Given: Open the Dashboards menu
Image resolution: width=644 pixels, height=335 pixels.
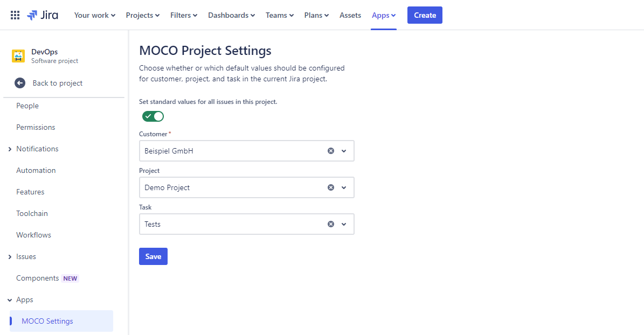Looking at the screenshot, I should (x=232, y=15).
